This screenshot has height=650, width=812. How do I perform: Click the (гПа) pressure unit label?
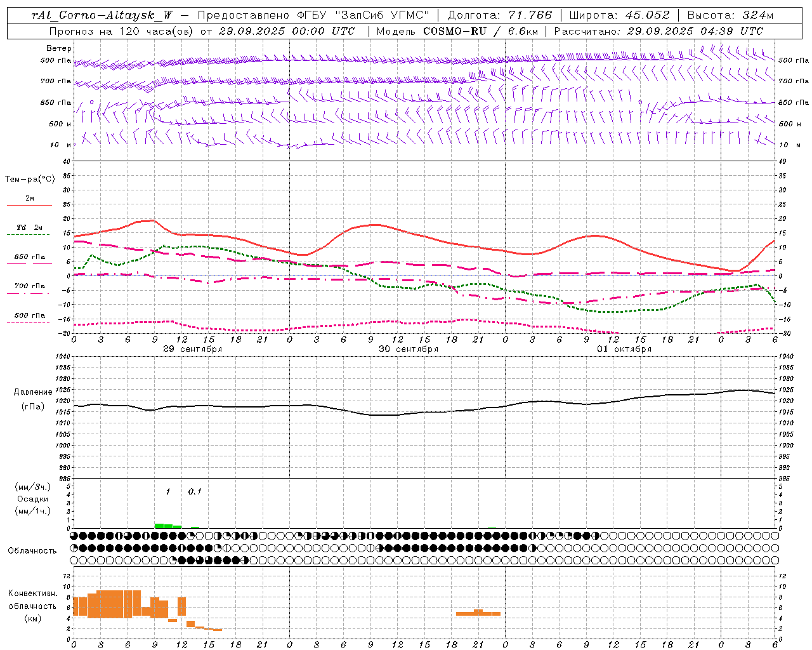pos(33,406)
